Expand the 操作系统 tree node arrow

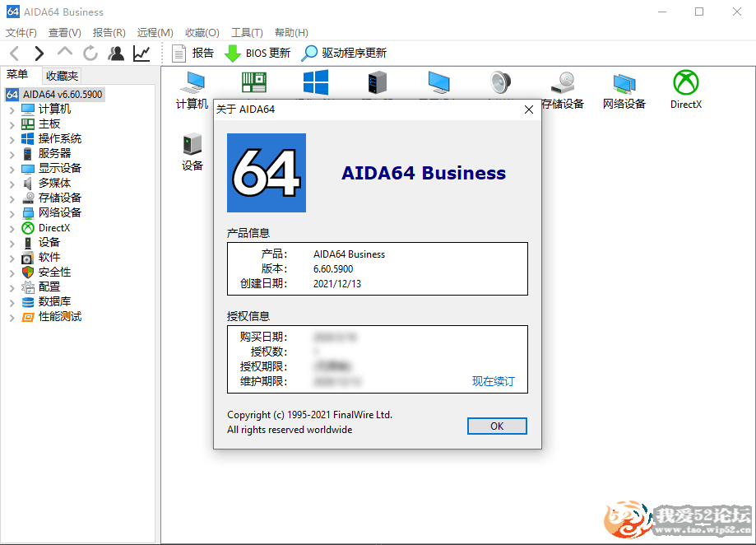pyautogui.click(x=12, y=140)
